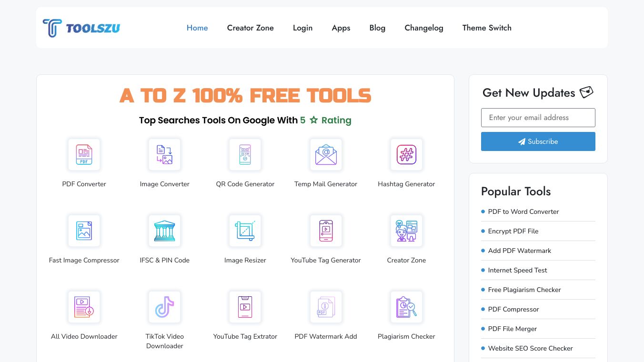The height and width of the screenshot is (362, 644).
Task: Open the TikTok Video Downloader icon
Action: coord(165,307)
